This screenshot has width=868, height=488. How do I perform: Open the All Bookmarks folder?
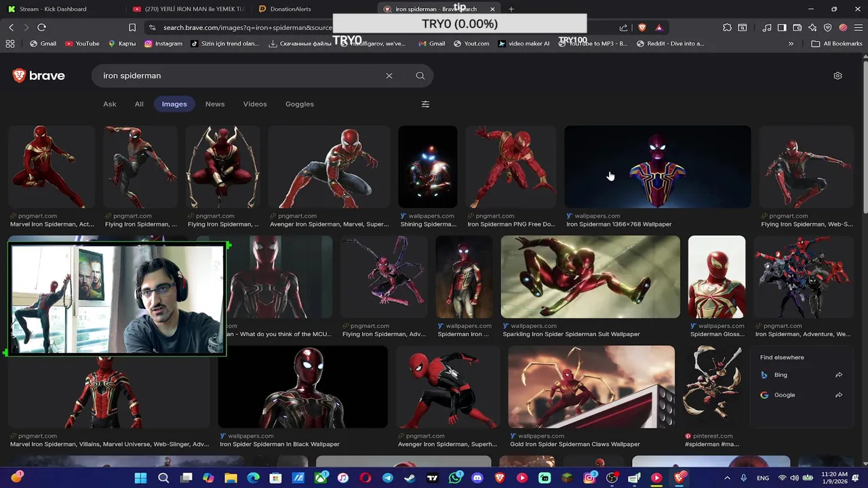click(x=837, y=43)
